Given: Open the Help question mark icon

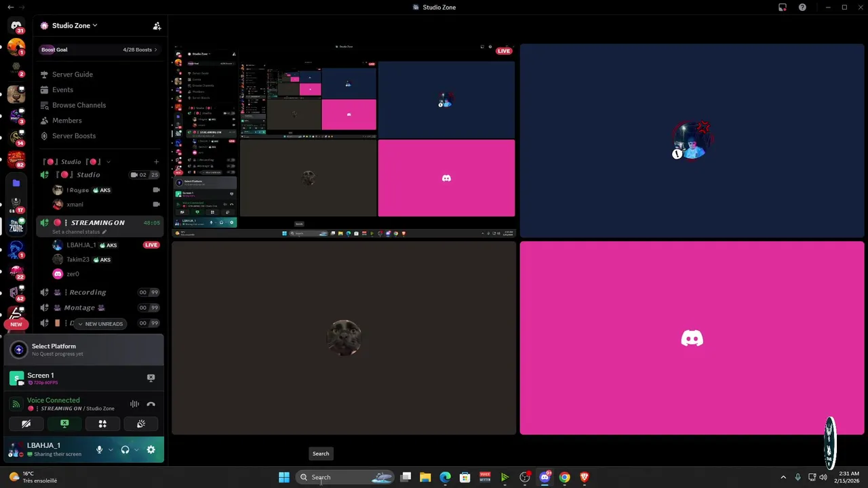Looking at the screenshot, I should pyautogui.click(x=802, y=7).
